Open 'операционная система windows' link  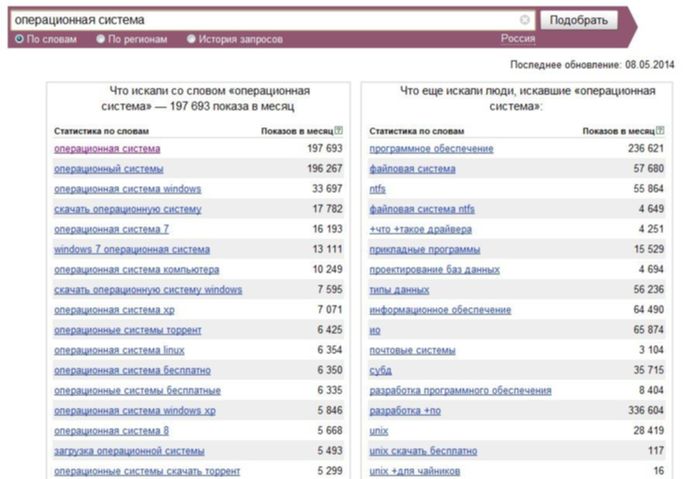[127, 189]
